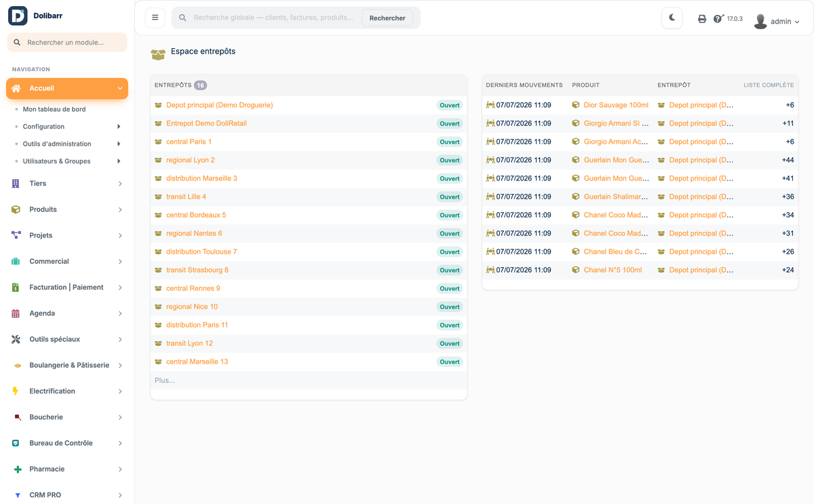Click the Bureau de Contrôle shield icon
Screen dimensions: 814x504
click(16, 443)
